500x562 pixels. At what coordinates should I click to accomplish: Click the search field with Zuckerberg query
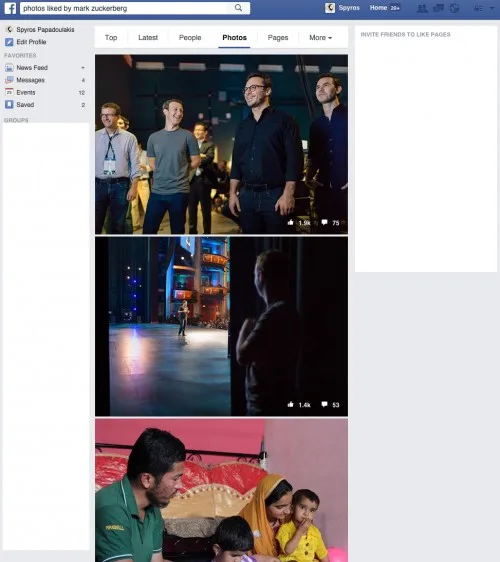[135, 8]
